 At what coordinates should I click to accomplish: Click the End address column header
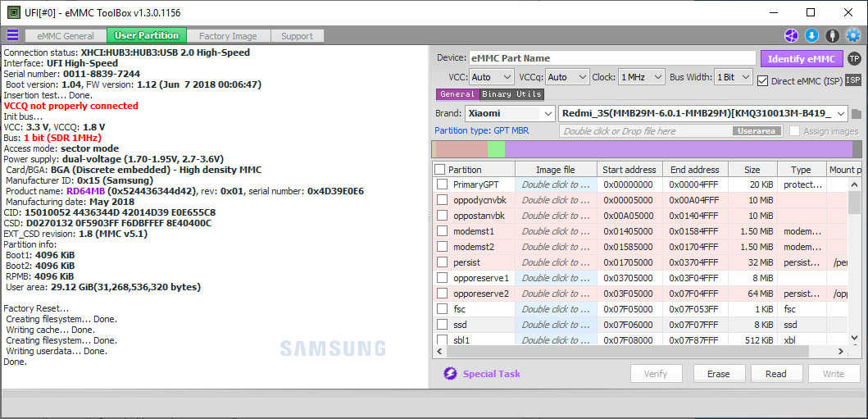pos(695,170)
